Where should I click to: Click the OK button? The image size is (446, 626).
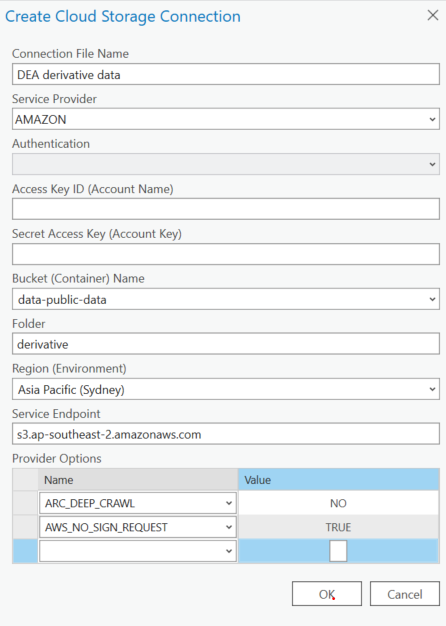[x=327, y=594]
